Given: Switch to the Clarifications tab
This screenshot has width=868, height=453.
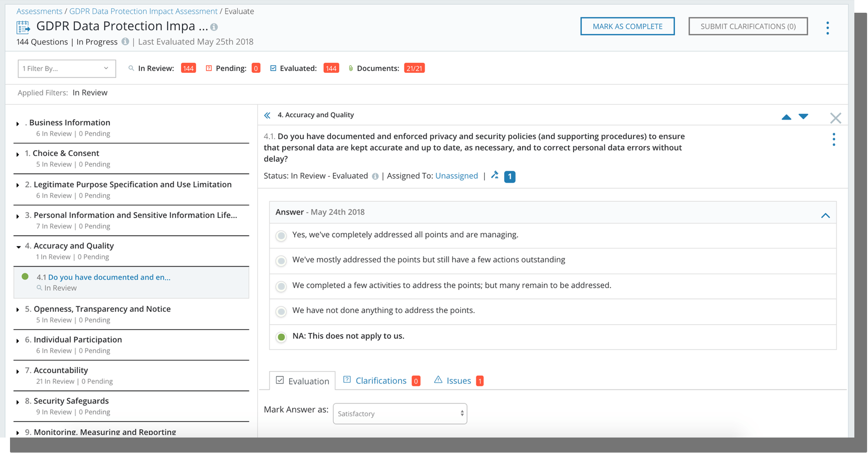Looking at the screenshot, I should click(x=381, y=381).
